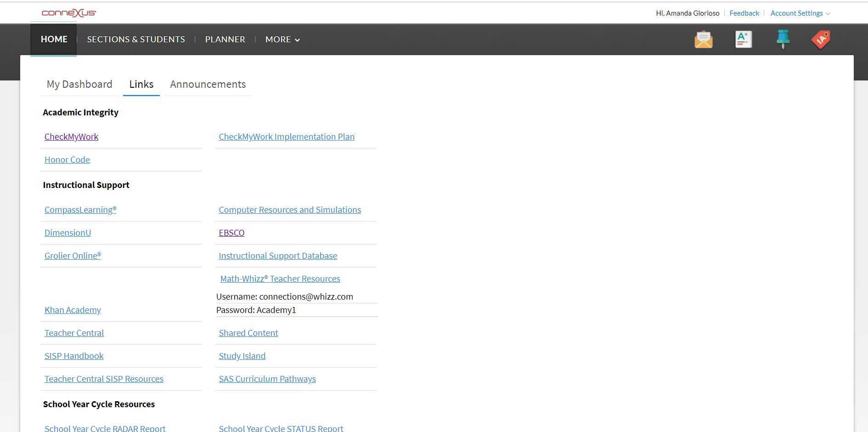Select the HOME navigation item
Image resolution: width=868 pixels, height=432 pixels.
click(53, 39)
